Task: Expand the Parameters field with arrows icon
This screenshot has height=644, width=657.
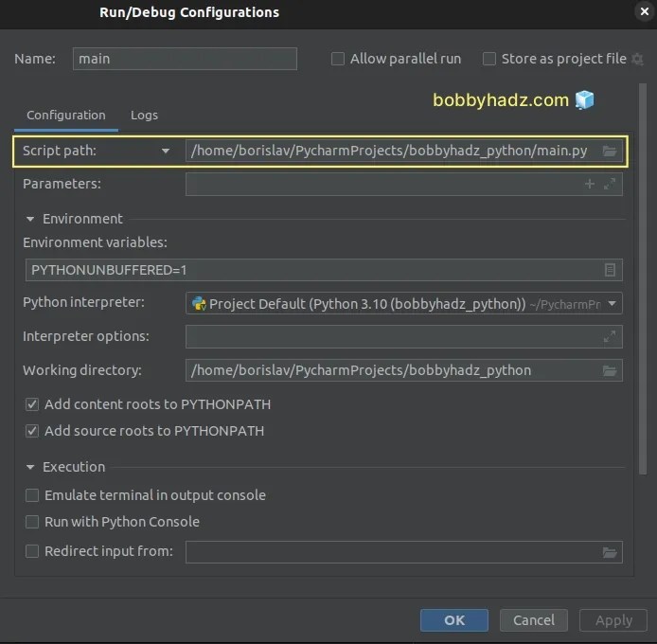Action: tap(610, 184)
